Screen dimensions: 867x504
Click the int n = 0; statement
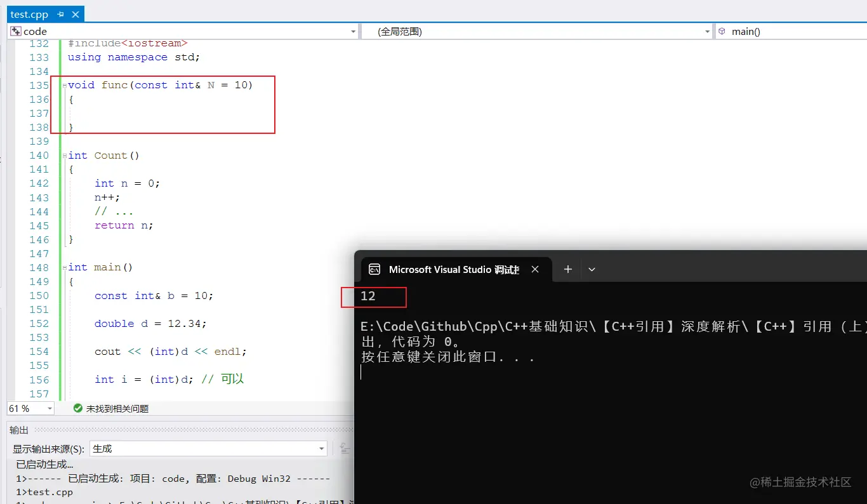click(128, 183)
